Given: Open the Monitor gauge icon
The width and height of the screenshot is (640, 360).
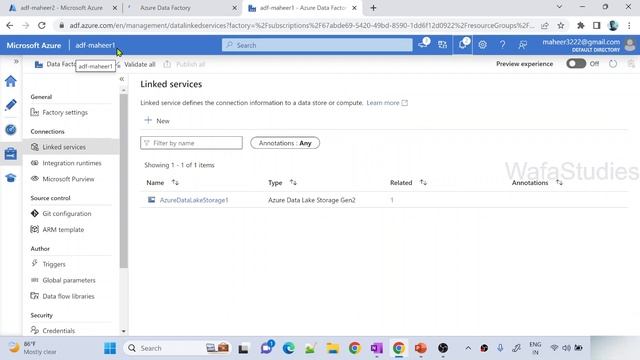Looking at the screenshot, I should point(11,129).
